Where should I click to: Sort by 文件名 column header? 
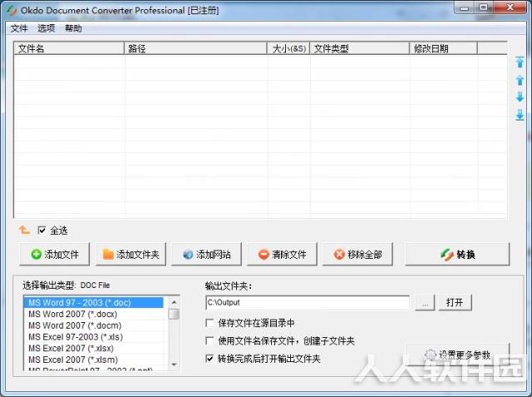(69, 48)
